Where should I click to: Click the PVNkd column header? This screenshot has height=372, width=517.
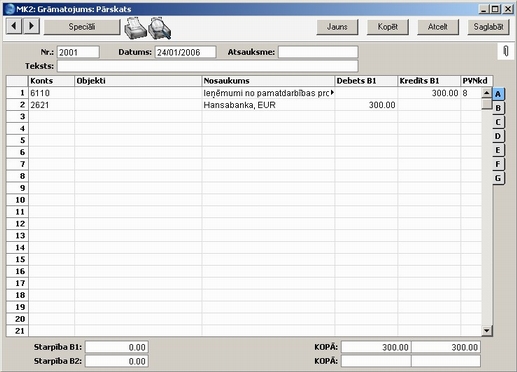(476, 81)
